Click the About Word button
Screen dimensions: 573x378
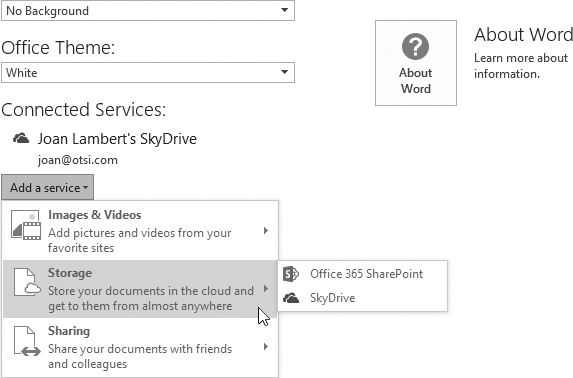(x=416, y=63)
